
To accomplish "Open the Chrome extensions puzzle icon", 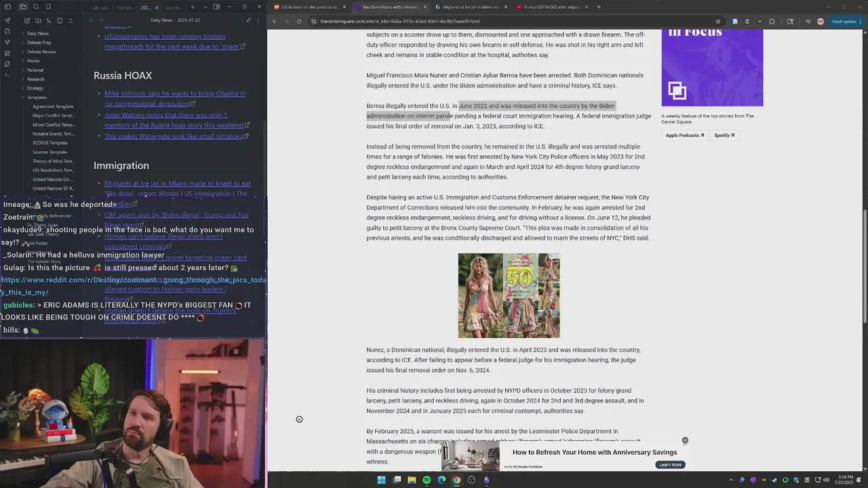I will click(x=772, y=21).
